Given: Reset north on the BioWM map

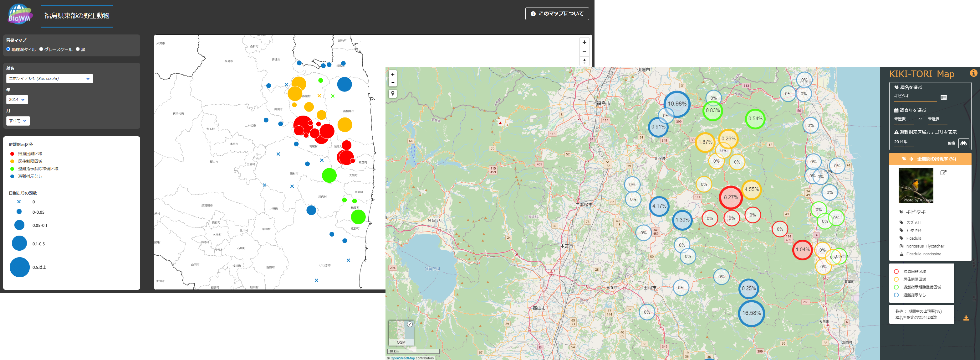Looking at the screenshot, I should click(x=584, y=61).
